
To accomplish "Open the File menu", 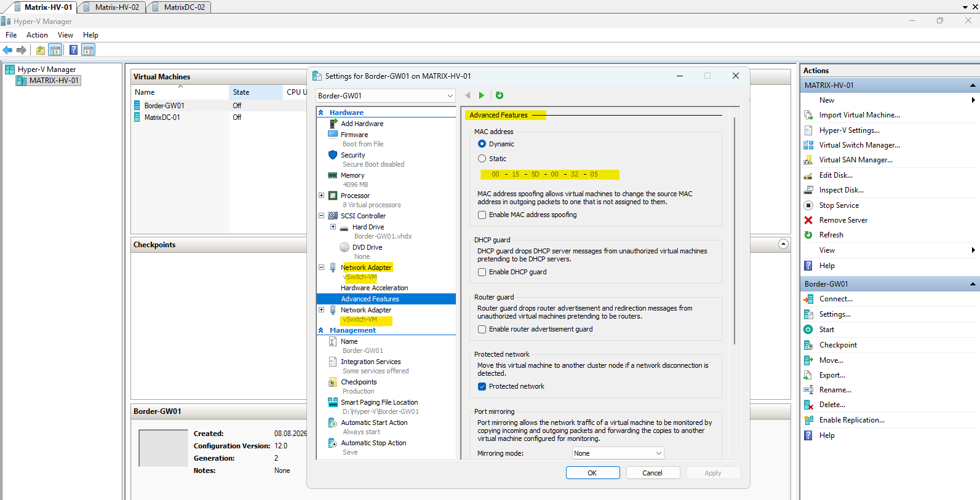I will coord(11,35).
